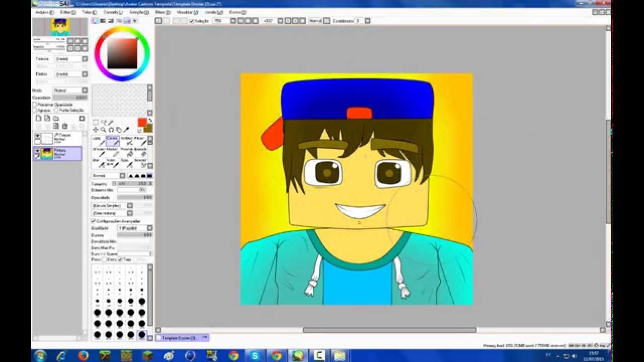
Task: Adjust the brush Tamanho size slider
Action: pos(134,184)
